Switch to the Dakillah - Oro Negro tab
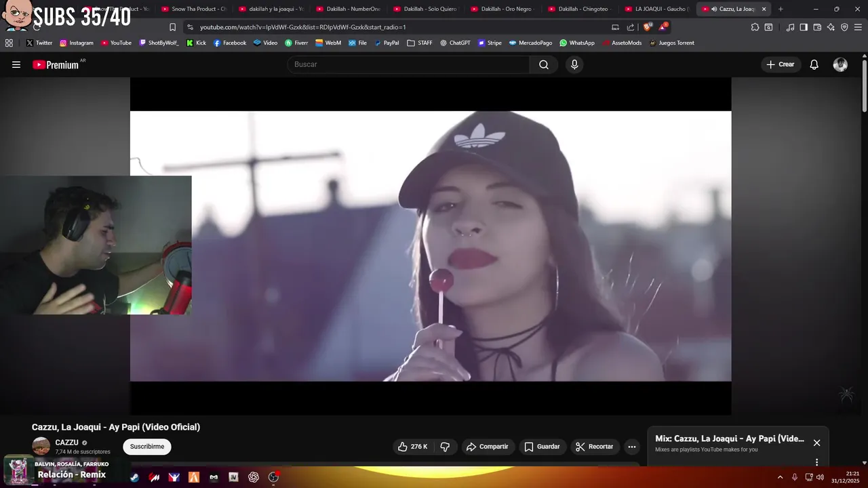Image resolution: width=868 pixels, height=488 pixels. point(502,9)
